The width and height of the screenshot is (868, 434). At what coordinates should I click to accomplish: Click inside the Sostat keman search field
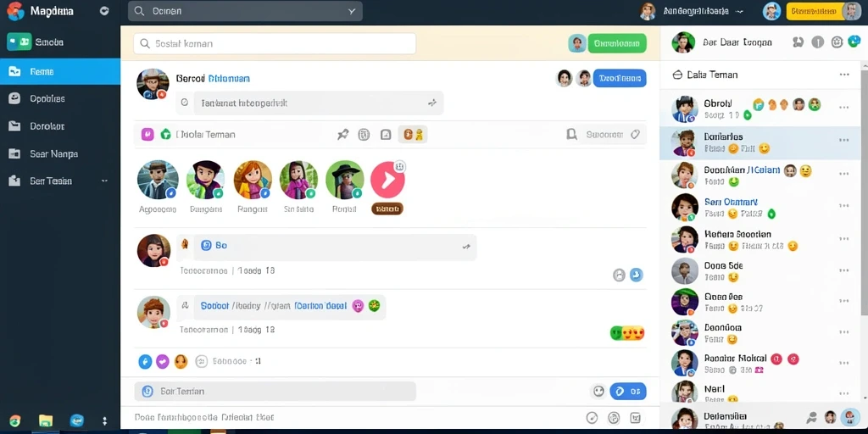click(275, 43)
